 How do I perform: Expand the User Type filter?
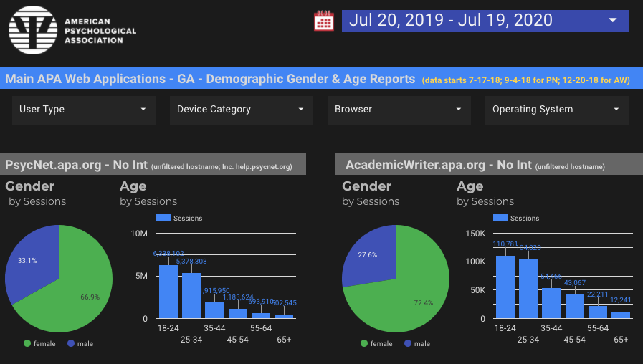(83, 110)
